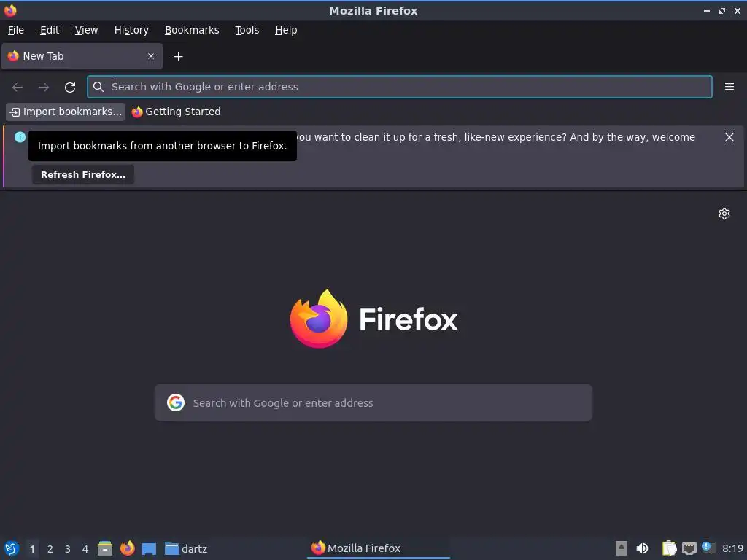The height and width of the screenshot is (560, 747).
Task: Open the Edit menu
Action: click(x=50, y=30)
